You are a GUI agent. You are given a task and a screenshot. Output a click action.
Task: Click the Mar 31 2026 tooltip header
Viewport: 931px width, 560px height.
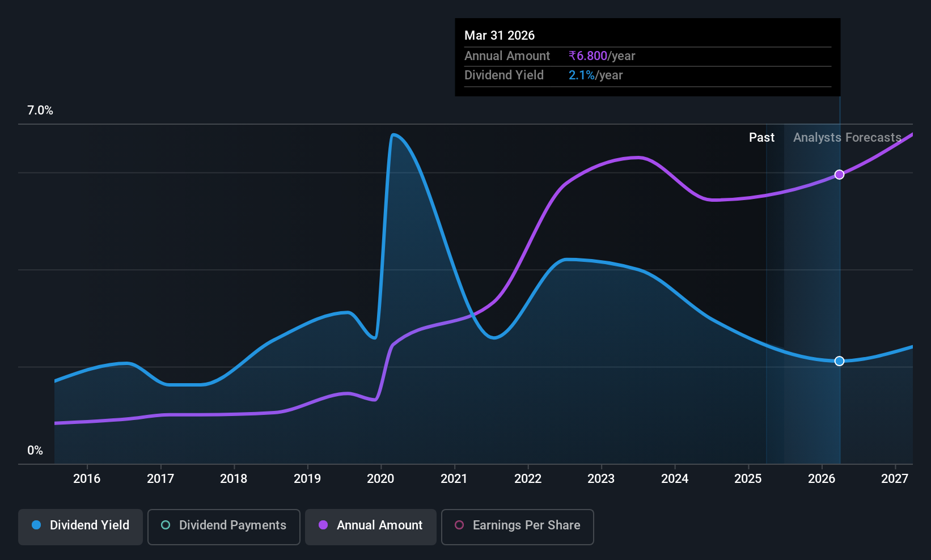click(x=500, y=35)
